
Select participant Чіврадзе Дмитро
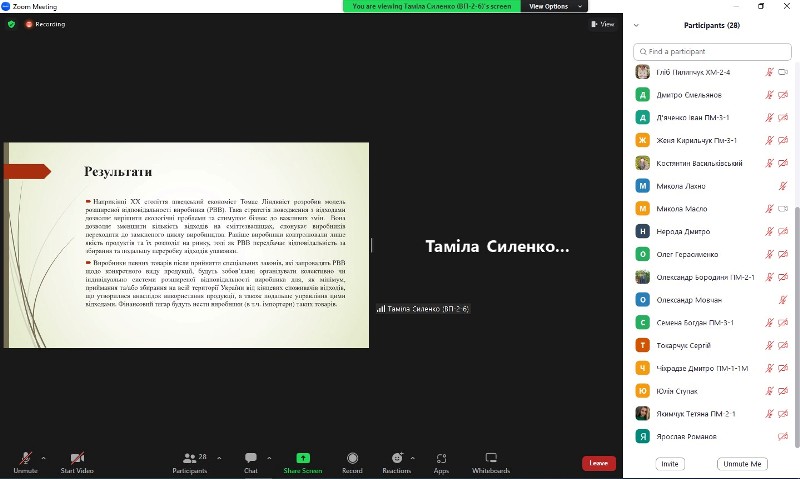pos(712,368)
